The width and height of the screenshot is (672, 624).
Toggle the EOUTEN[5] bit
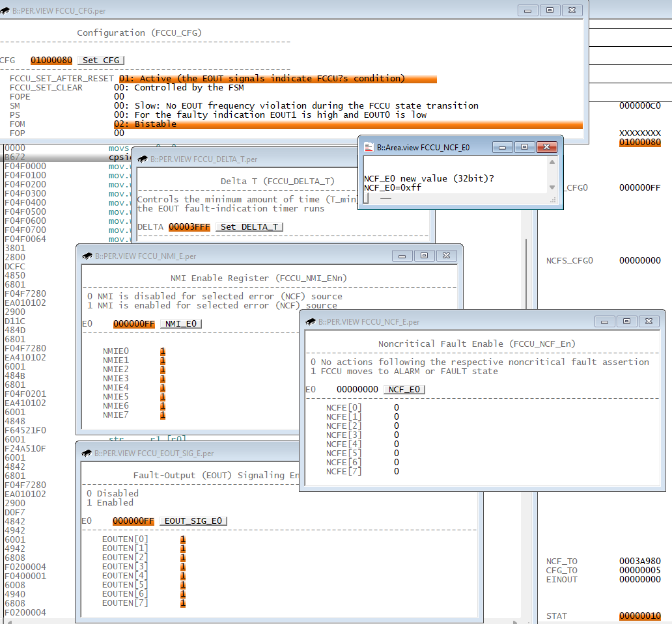click(183, 585)
